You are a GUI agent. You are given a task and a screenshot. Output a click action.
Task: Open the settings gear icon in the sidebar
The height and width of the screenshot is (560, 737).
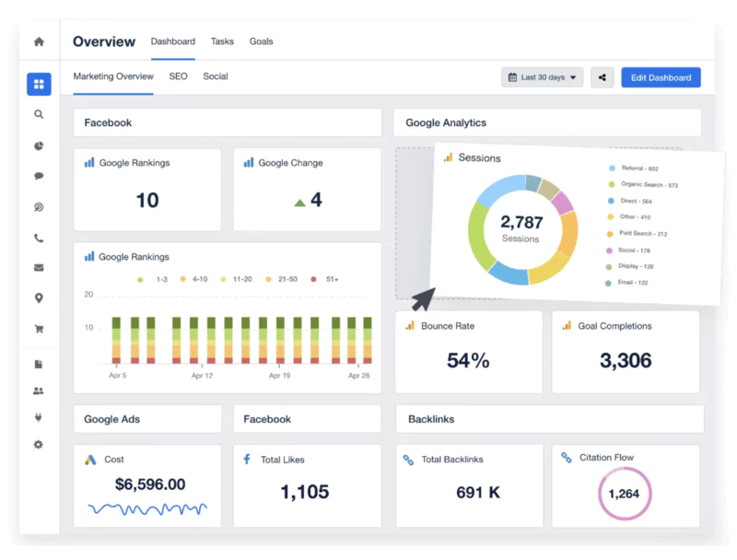pos(39,445)
